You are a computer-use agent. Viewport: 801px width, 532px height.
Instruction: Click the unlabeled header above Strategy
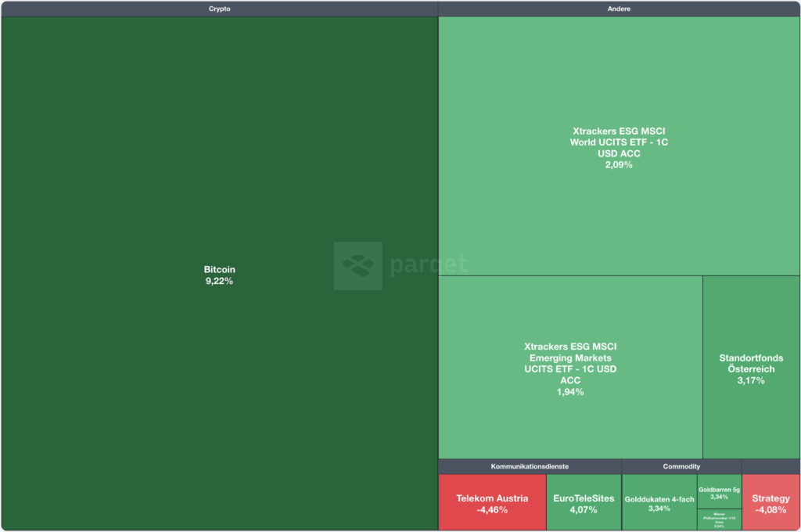[x=770, y=466]
